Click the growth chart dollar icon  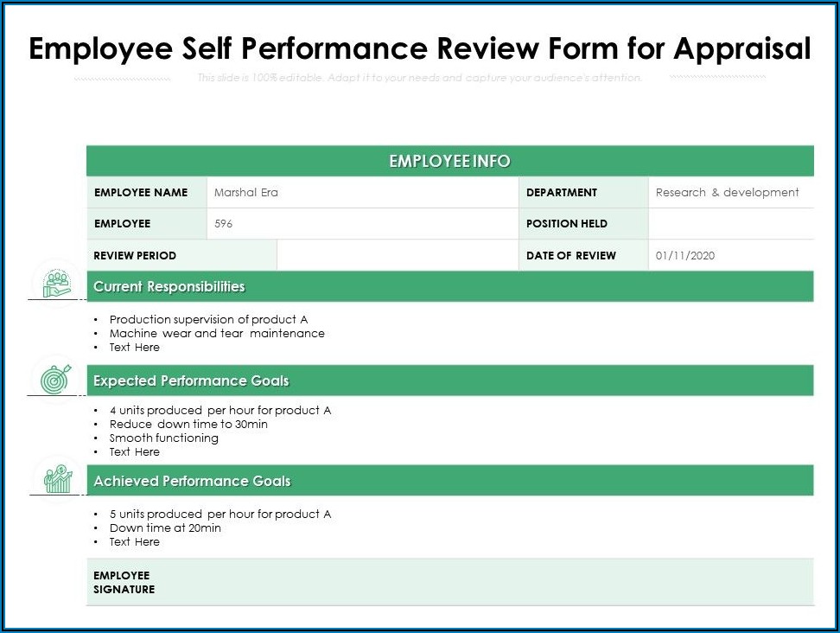click(x=55, y=477)
